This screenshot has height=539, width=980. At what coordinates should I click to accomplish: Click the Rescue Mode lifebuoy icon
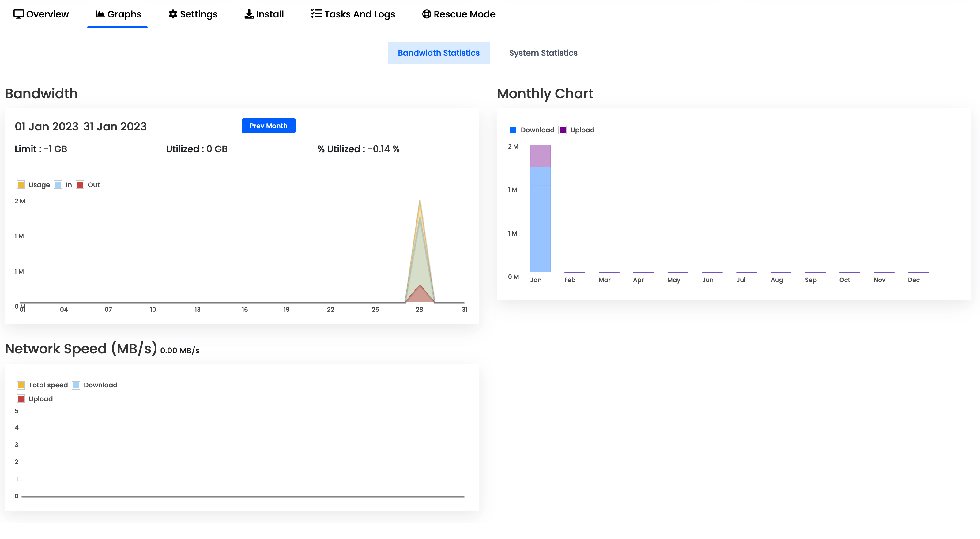pos(427,14)
